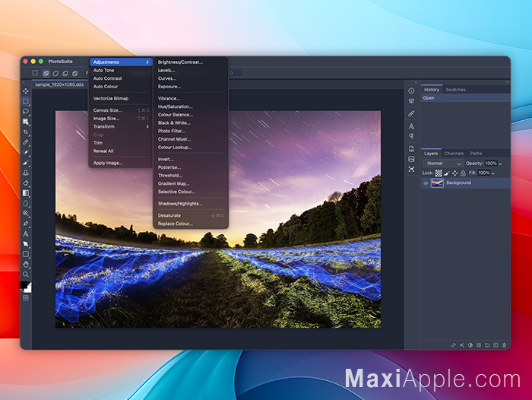
Task: Select the Hand tool
Action: click(x=26, y=265)
